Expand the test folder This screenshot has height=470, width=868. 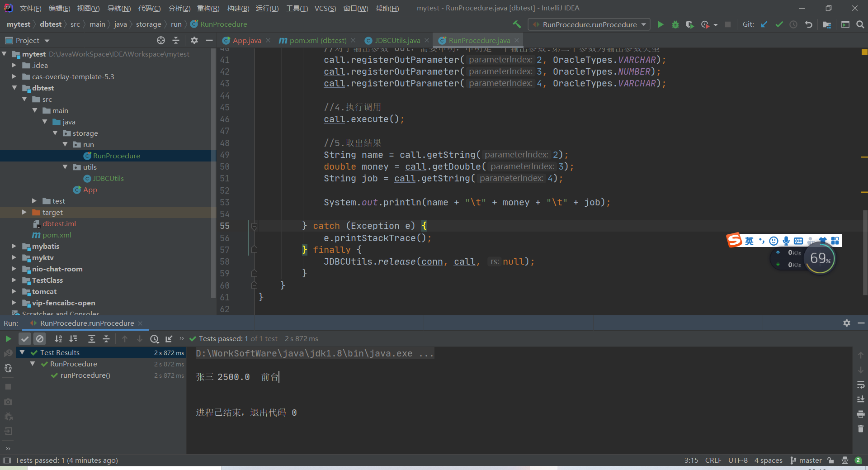(x=34, y=201)
